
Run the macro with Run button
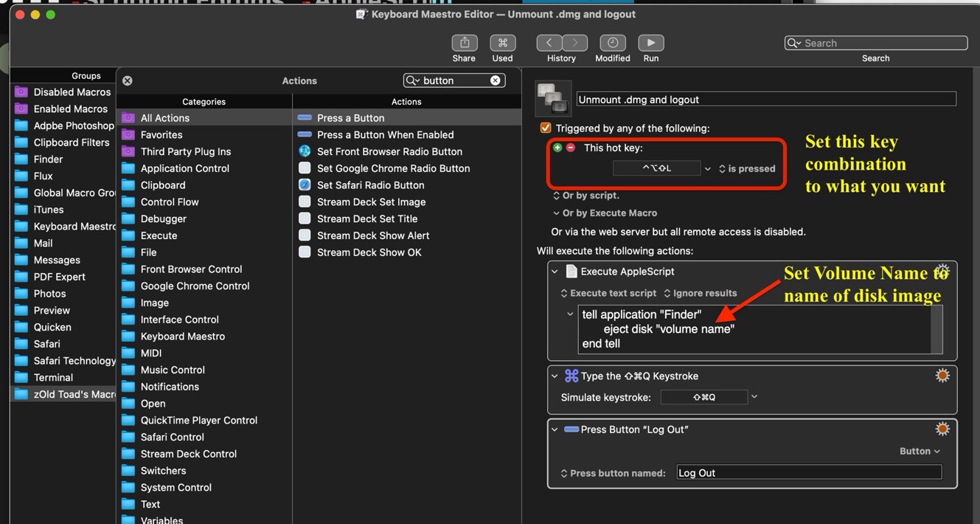point(650,43)
